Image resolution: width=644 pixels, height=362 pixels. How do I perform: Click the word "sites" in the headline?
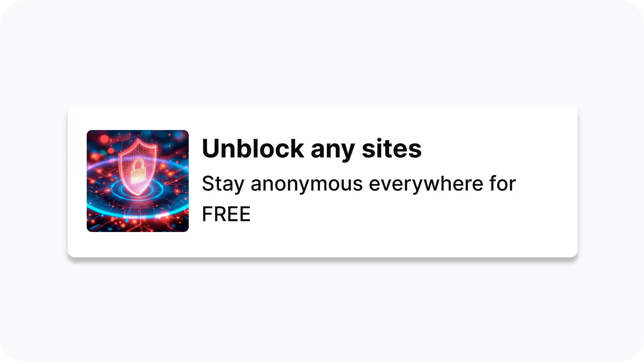(392, 149)
